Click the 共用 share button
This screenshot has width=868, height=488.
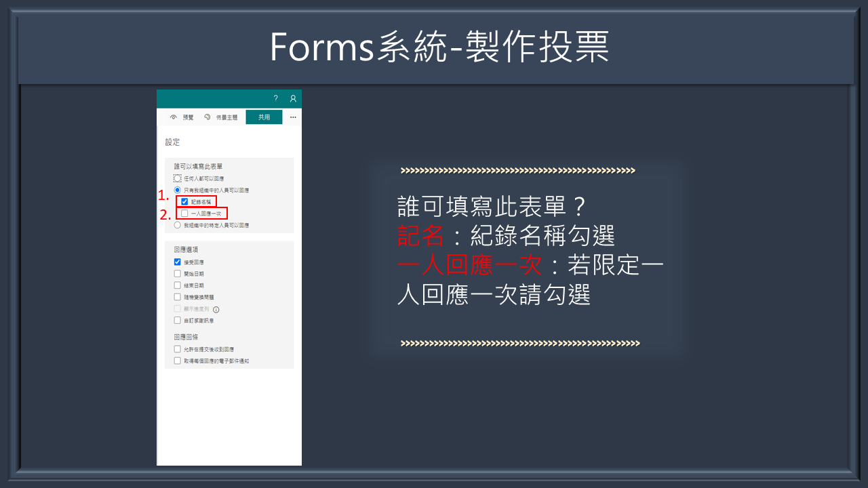[x=264, y=117]
